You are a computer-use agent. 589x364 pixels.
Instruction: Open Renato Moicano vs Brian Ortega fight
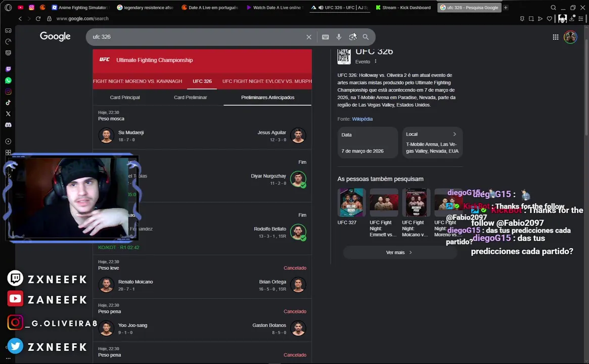point(202,277)
